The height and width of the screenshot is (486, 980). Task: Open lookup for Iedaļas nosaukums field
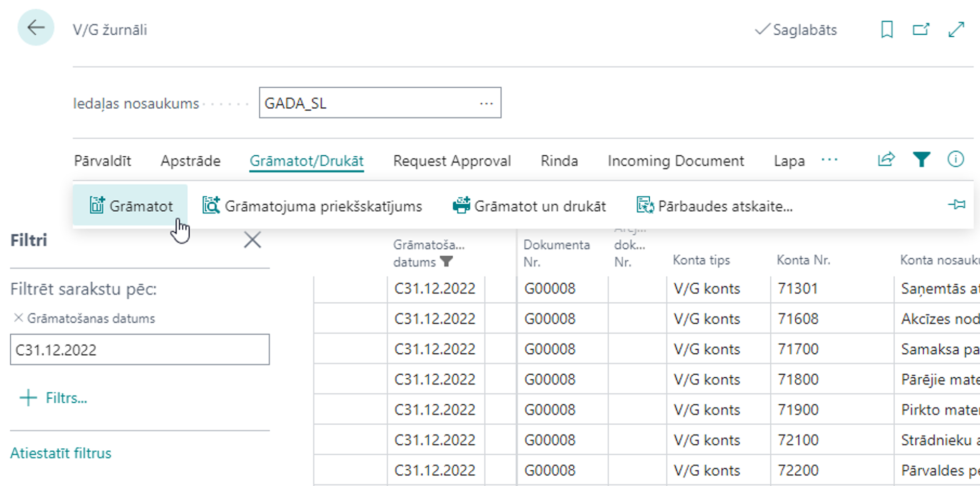point(486,103)
